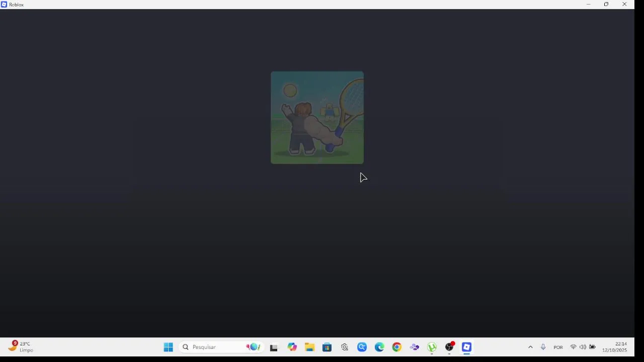Restore down the Roblox window
Image resolution: width=644 pixels, height=362 pixels.
click(x=606, y=5)
